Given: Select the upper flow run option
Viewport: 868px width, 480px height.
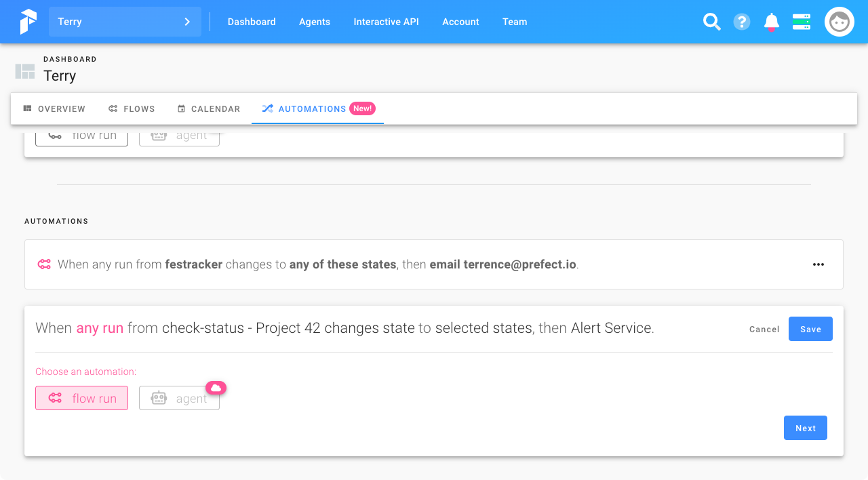Looking at the screenshot, I should click(x=81, y=136).
